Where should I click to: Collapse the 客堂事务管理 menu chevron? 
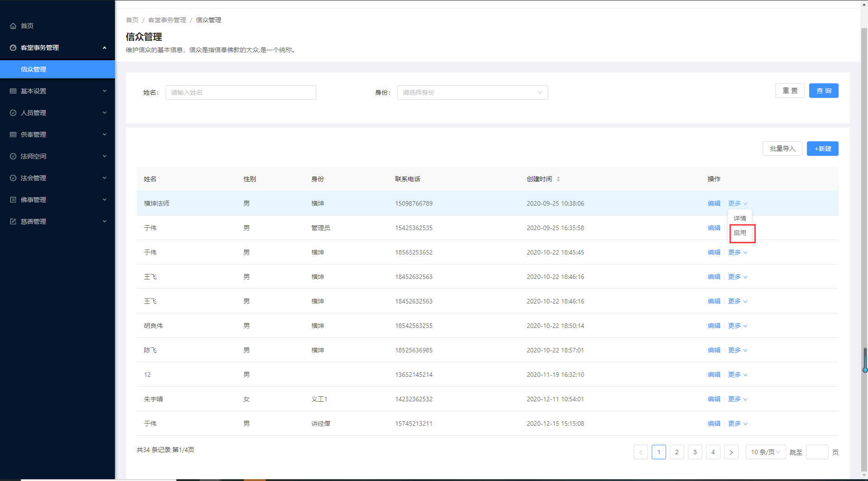(x=105, y=48)
